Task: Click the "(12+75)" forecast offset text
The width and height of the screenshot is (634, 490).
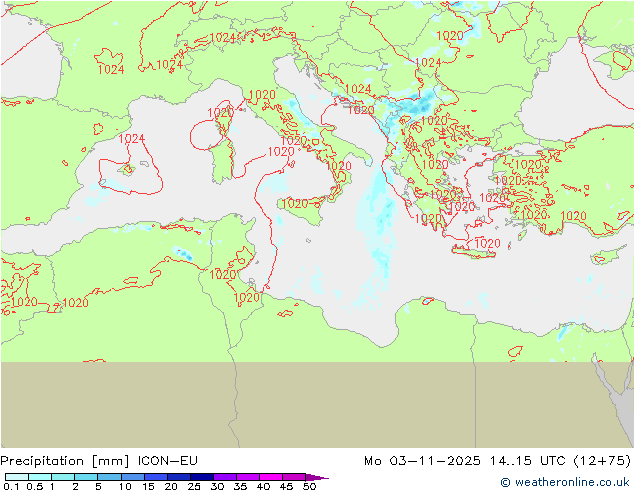Action: pyautogui.click(x=602, y=461)
